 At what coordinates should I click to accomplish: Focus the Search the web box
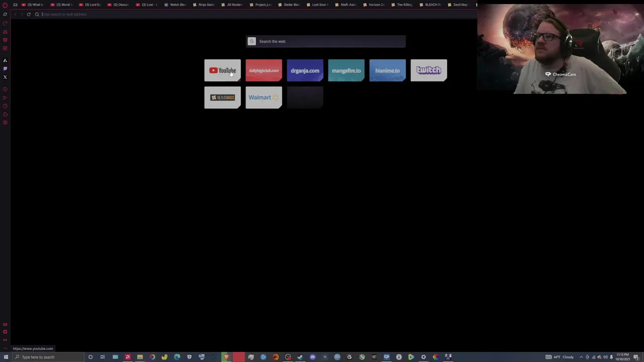click(x=326, y=41)
